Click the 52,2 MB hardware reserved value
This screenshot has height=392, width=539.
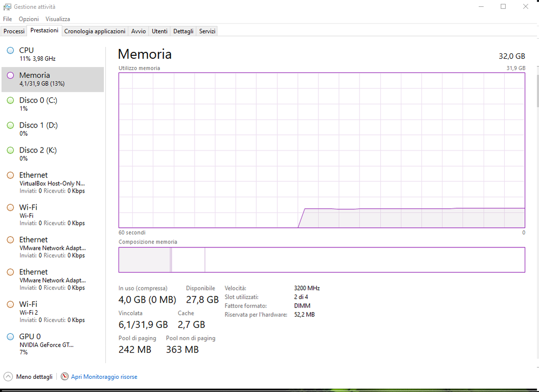coord(304,315)
